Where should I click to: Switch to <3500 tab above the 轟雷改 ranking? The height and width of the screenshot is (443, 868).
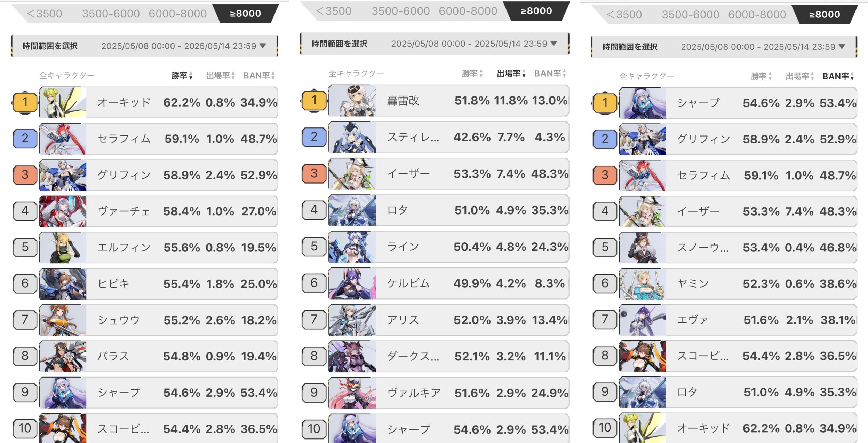coord(334,11)
